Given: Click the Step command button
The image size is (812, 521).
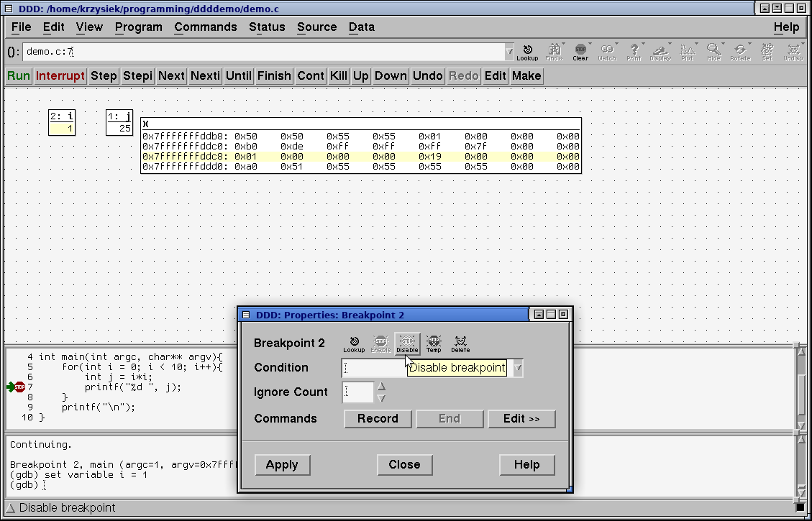Looking at the screenshot, I should pyautogui.click(x=104, y=75).
